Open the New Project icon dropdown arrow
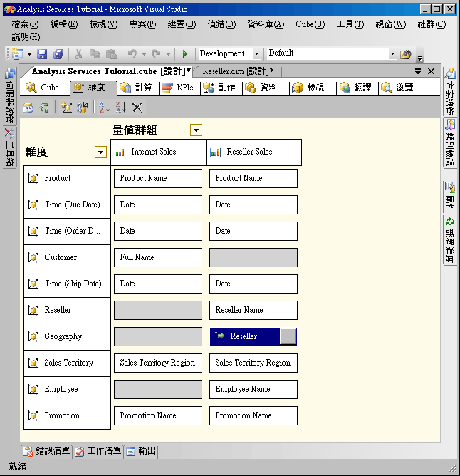Viewport: 460px width, 476px height. click(29, 55)
